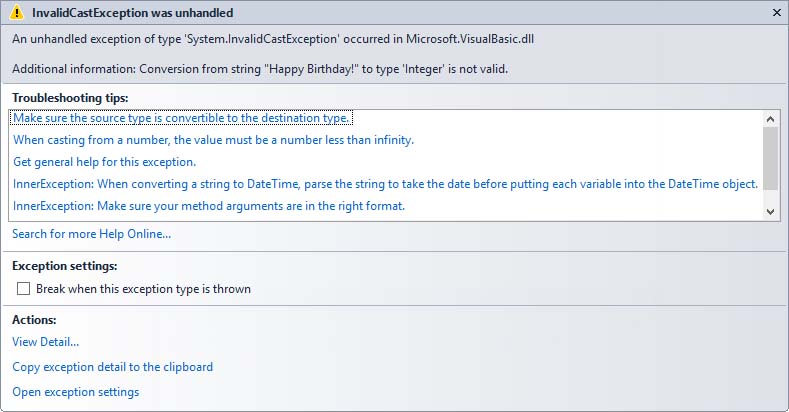Click the 'Additional information' conversion error message
The image size is (789, 412).
260,69
